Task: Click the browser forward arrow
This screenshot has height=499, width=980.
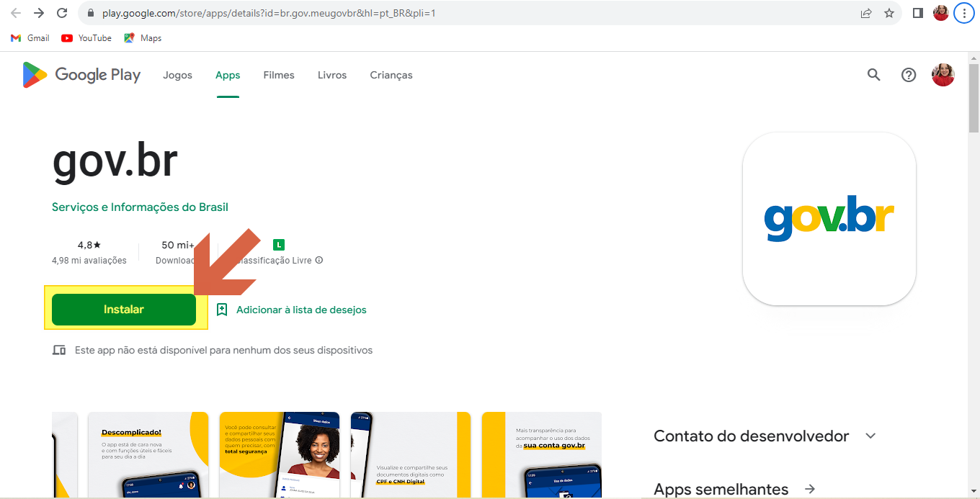Action: [x=39, y=13]
